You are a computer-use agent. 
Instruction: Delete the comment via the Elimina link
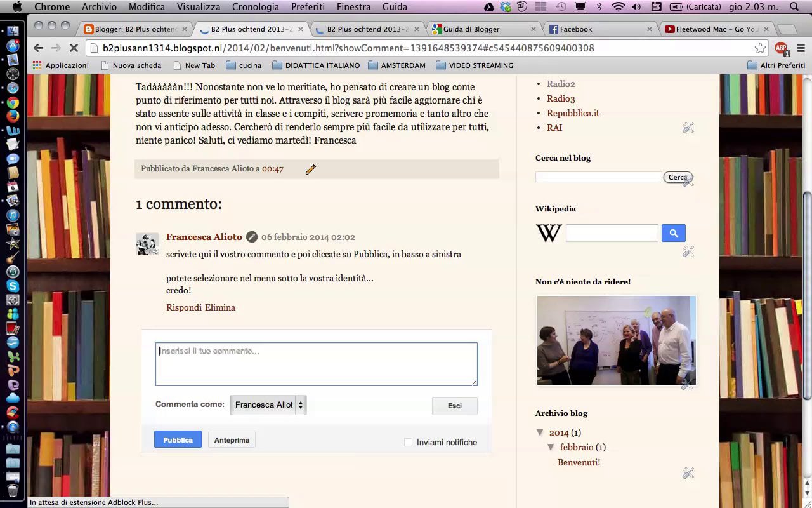(x=220, y=307)
